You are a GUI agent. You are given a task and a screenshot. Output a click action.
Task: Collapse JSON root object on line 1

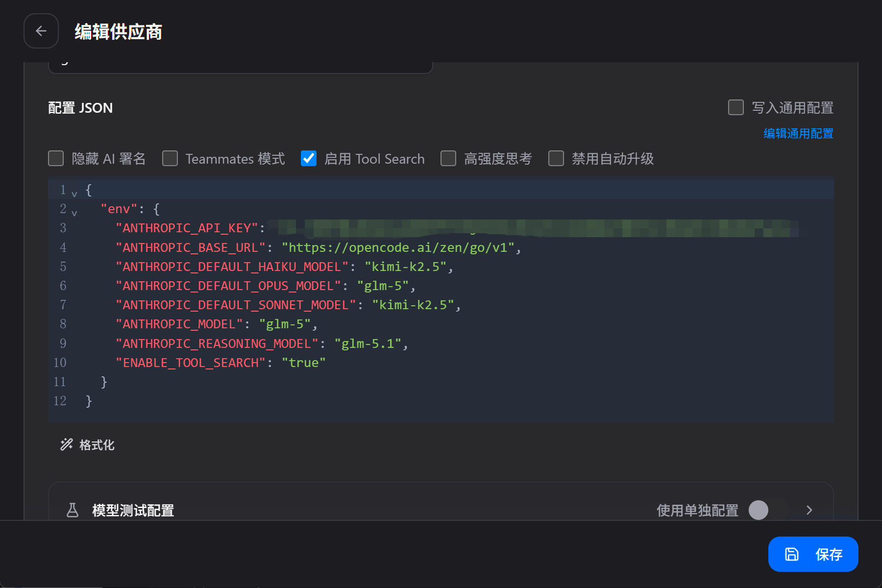[x=74, y=194]
